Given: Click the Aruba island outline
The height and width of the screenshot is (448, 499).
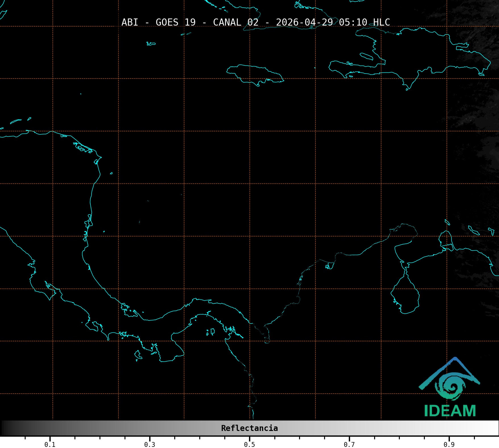Looking at the screenshot, I should pyautogui.click(x=447, y=222).
